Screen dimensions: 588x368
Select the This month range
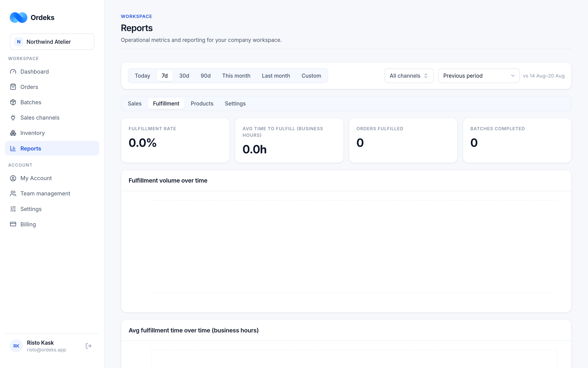click(236, 76)
